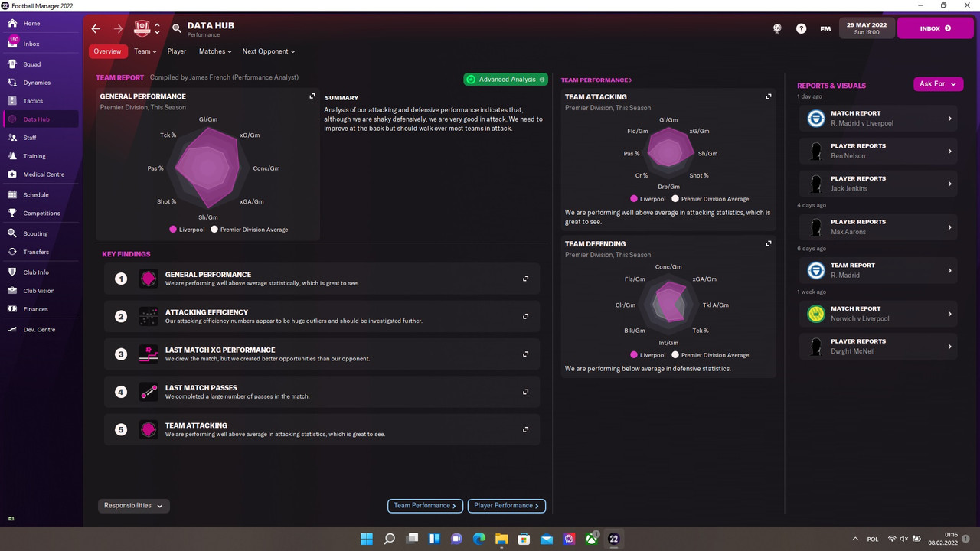The width and height of the screenshot is (980, 551).
Task: Open Dynamics in the sidebar
Action: [x=41, y=83]
